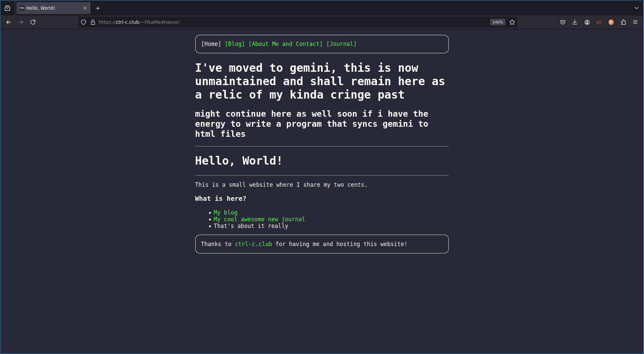This screenshot has height=354, width=644.
Task: Save page to Pocket
Action: 563,22
